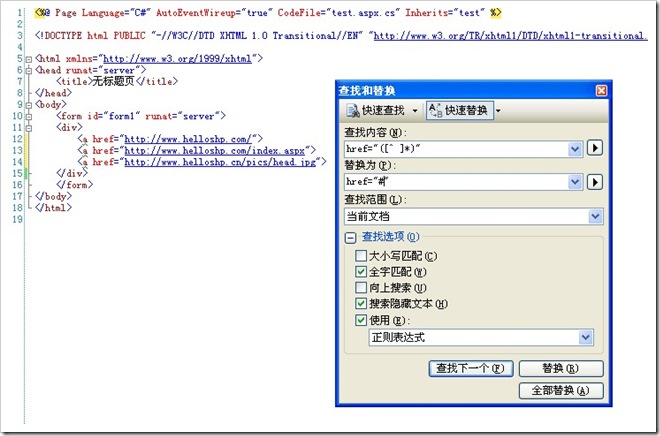Open the Look in (查找范围) combo box
The height and width of the screenshot is (436, 660).
coord(474,216)
